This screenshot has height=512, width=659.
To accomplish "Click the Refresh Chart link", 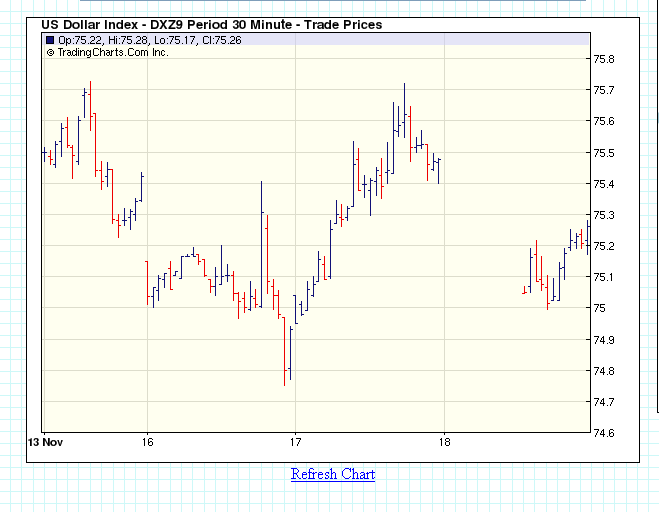I will click(333, 474).
